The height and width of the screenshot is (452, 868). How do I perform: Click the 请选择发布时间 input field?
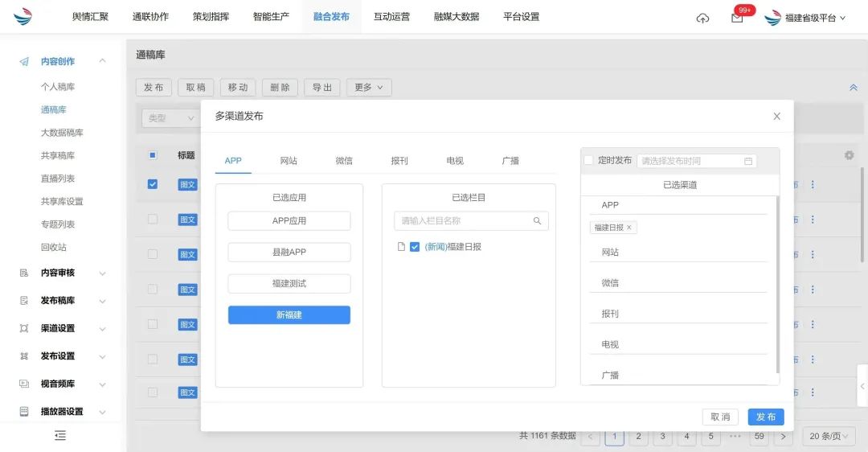click(690, 161)
